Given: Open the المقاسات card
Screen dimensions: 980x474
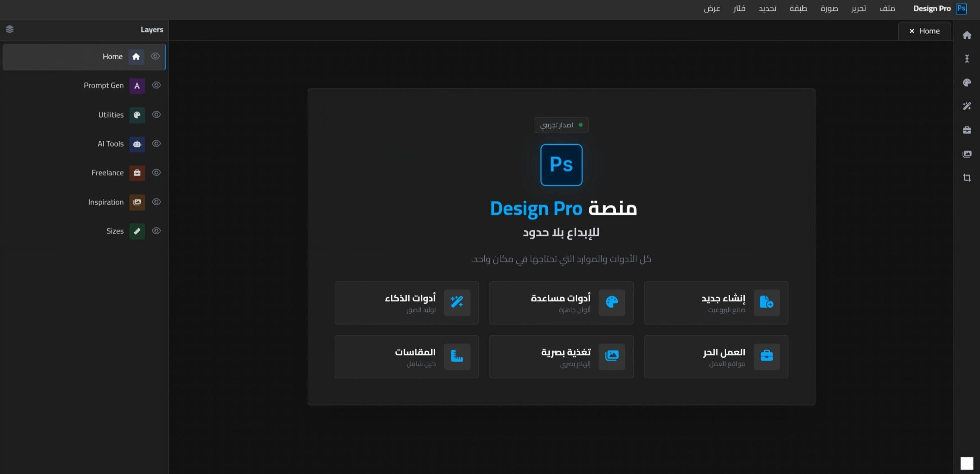Looking at the screenshot, I should pos(406,357).
